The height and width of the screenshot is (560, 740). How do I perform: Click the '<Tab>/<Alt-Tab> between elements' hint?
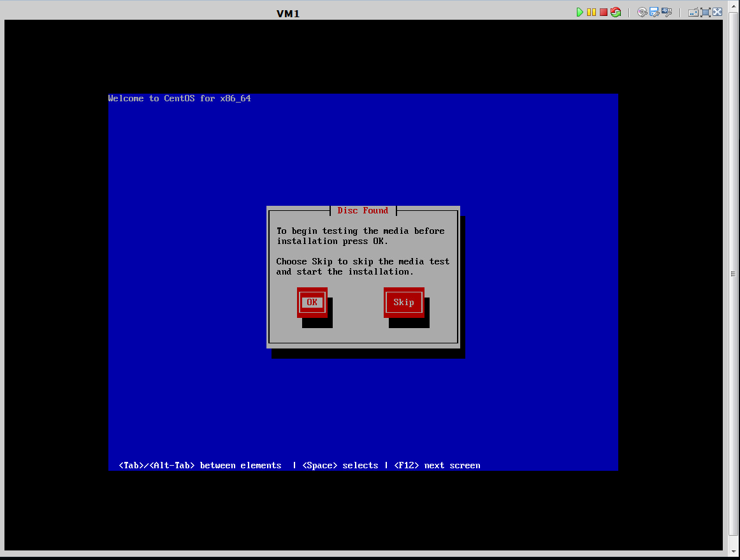tap(200, 466)
